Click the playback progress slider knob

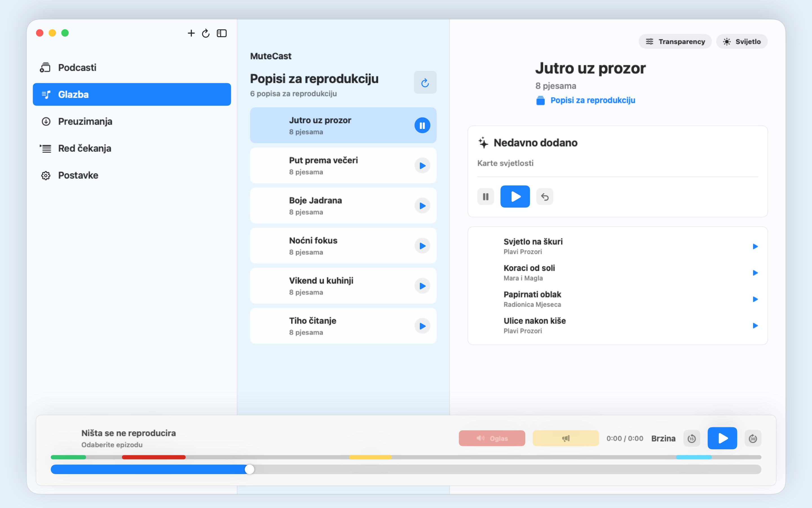coord(249,469)
